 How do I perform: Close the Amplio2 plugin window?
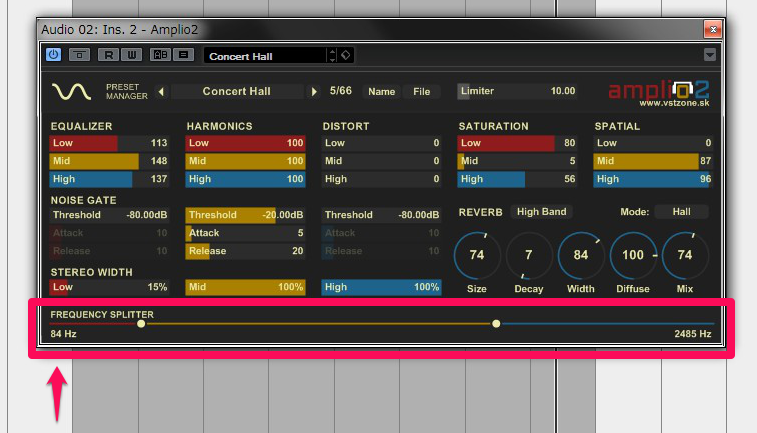[713, 29]
